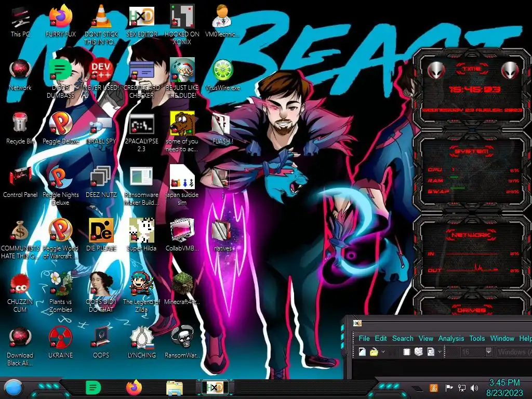The width and height of the screenshot is (532, 399).
Task: Select the Control Panel desktop icon
Action: 20,182
